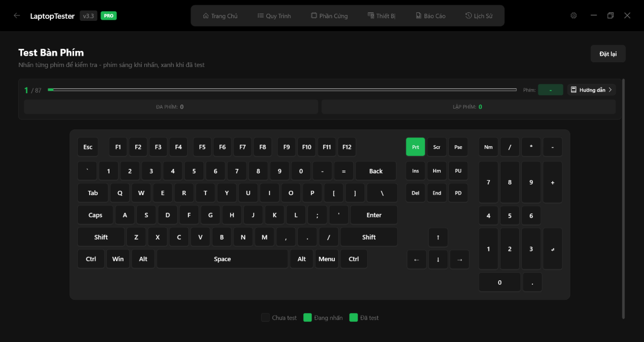
Task: Click the back arrow at top left
Action: pyautogui.click(x=17, y=16)
